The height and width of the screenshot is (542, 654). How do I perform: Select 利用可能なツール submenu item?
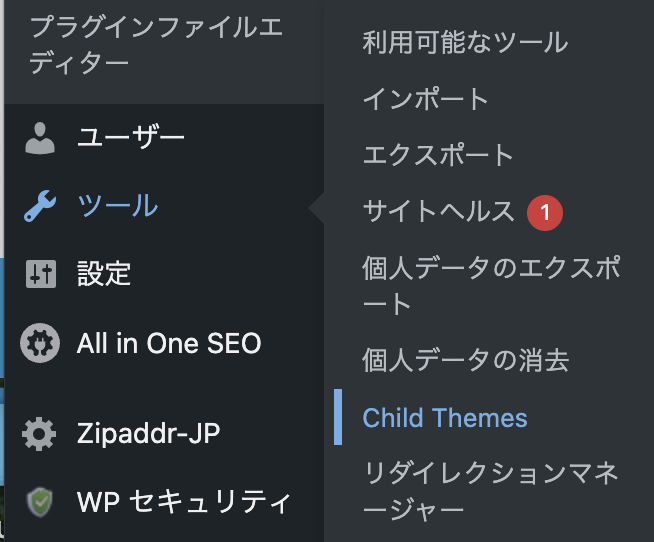coord(465,42)
